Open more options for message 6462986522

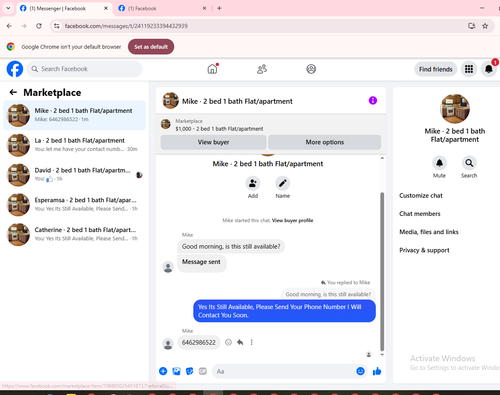click(252, 342)
